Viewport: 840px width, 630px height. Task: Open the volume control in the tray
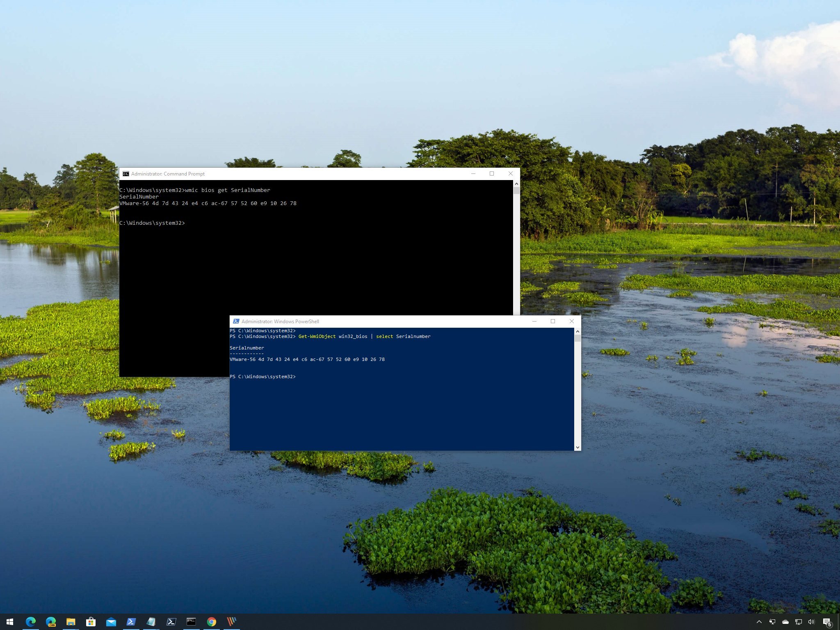point(810,622)
